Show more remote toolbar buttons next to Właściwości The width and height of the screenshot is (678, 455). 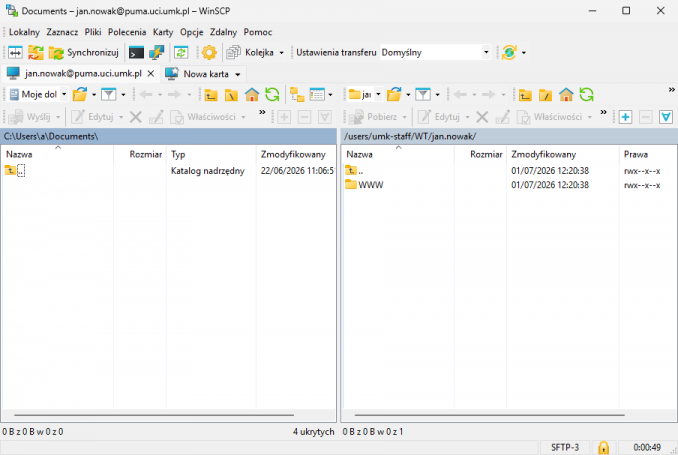coord(604,112)
